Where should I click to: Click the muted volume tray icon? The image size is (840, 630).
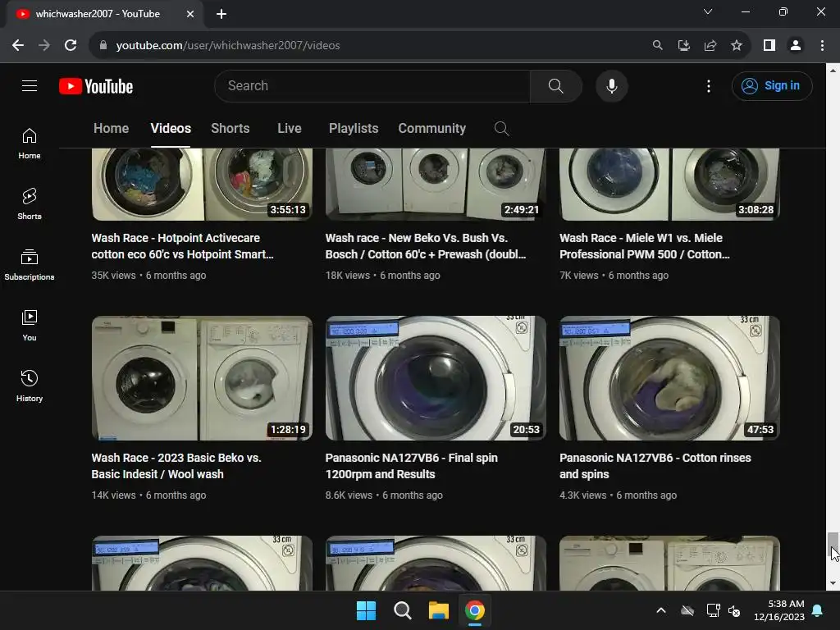click(734, 610)
